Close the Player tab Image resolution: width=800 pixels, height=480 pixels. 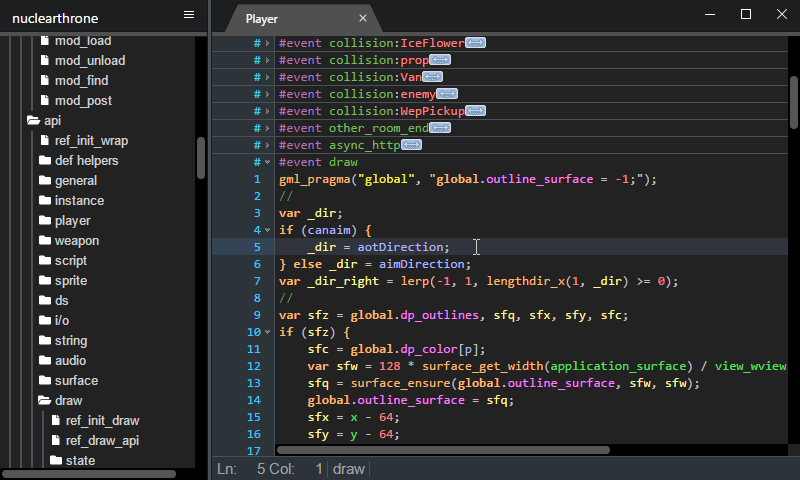[x=363, y=18]
